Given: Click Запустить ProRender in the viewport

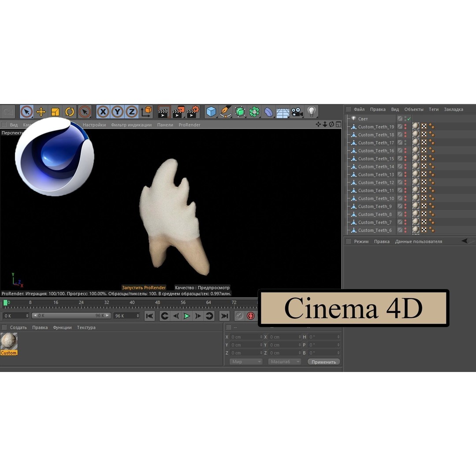Looking at the screenshot, I should pyautogui.click(x=144, y=287).
